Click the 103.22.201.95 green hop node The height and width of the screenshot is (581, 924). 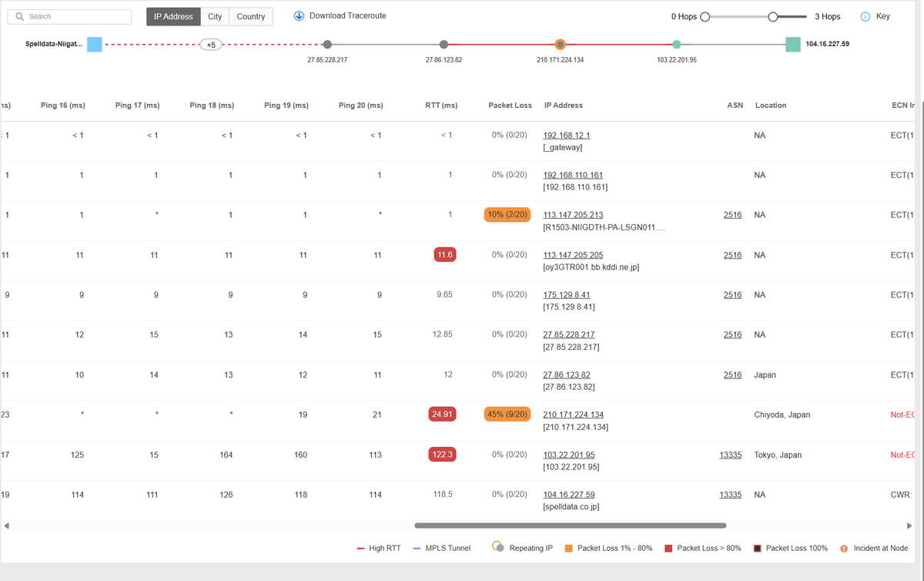(x=676, y=45)
